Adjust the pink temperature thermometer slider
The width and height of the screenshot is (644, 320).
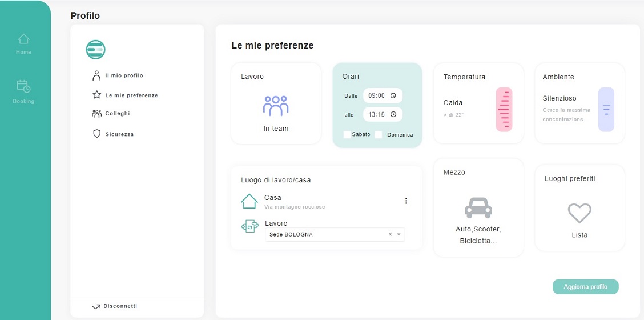pyautogui.click(x=504, y=109)
